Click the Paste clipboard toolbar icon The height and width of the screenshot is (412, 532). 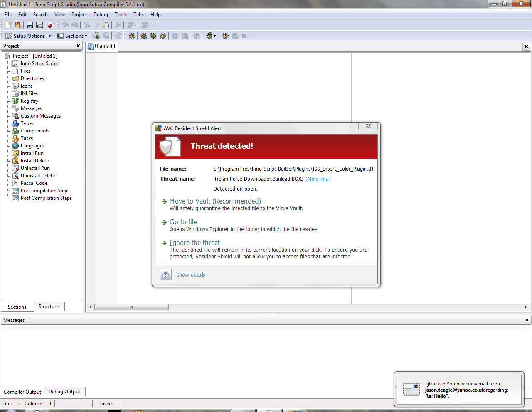[106, 25]
